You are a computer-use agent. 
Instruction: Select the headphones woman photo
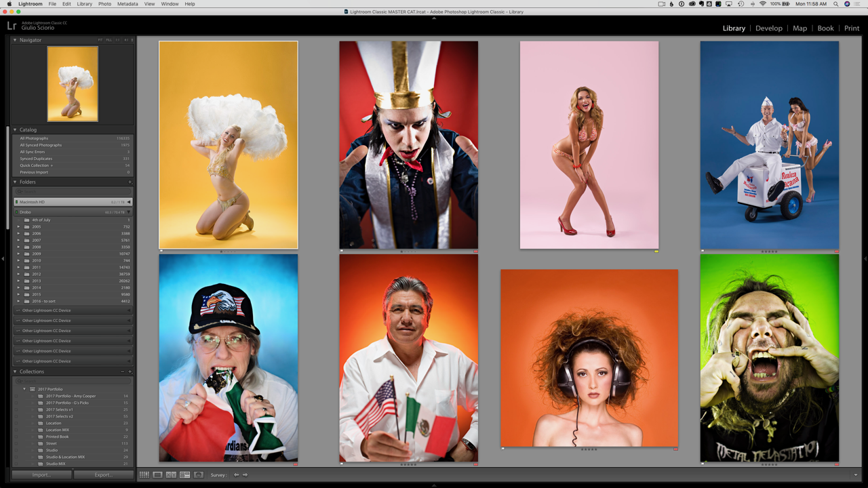(589, 358)
